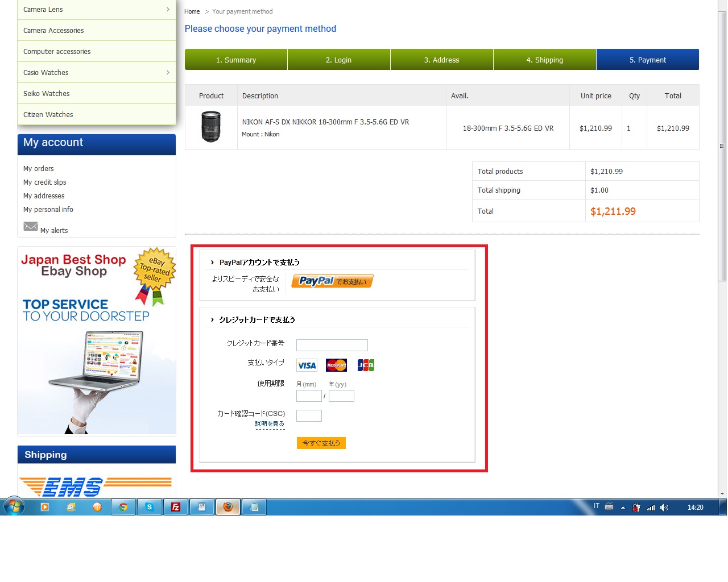Click the on-screen keyboard tray icon

coord(609,506)
